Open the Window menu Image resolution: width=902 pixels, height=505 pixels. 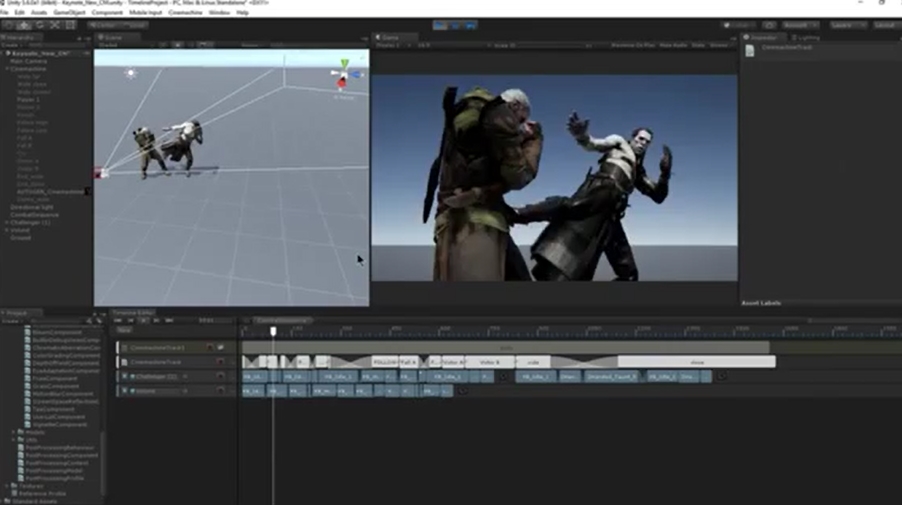(219, 12)
